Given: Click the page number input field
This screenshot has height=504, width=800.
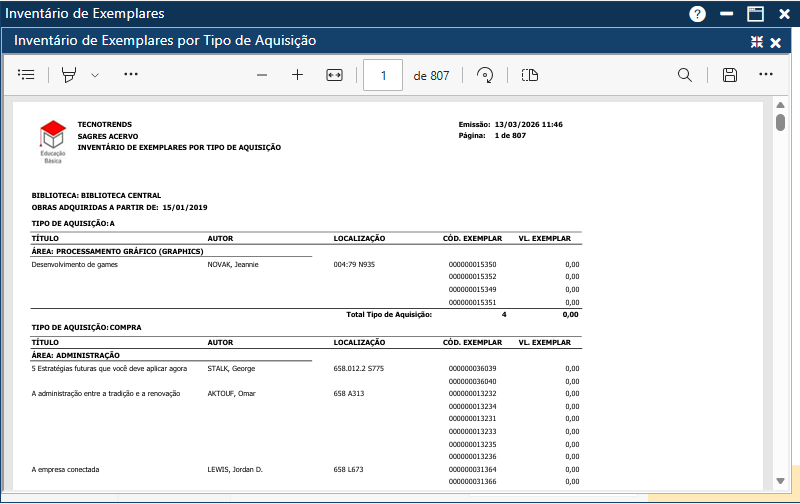Looking at the screenshot, I should pos(383,75).
